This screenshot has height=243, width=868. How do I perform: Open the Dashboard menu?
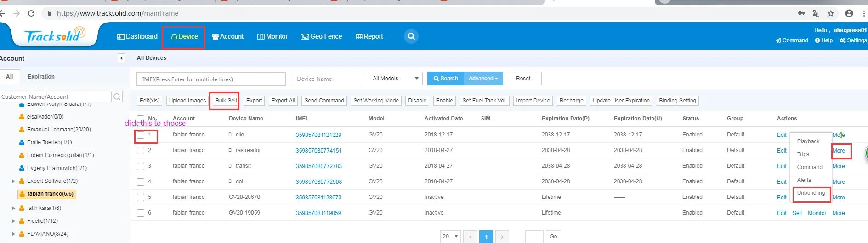tap(137, 36)
